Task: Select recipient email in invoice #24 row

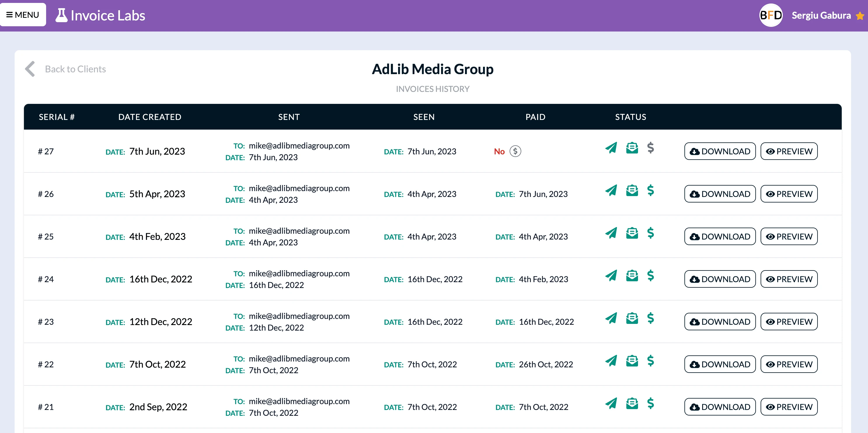Action: pyautogui.click(x=299, y=273)
